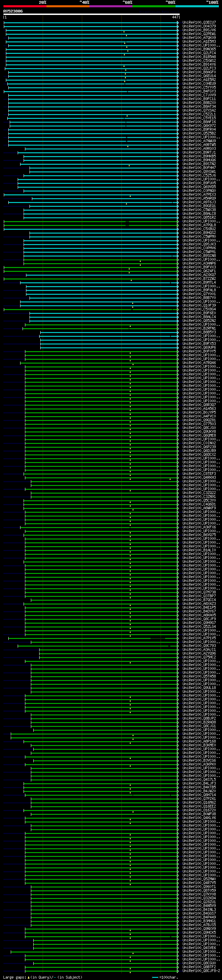Open hit UniRef100_Q2PEW1

pos(199,34)
